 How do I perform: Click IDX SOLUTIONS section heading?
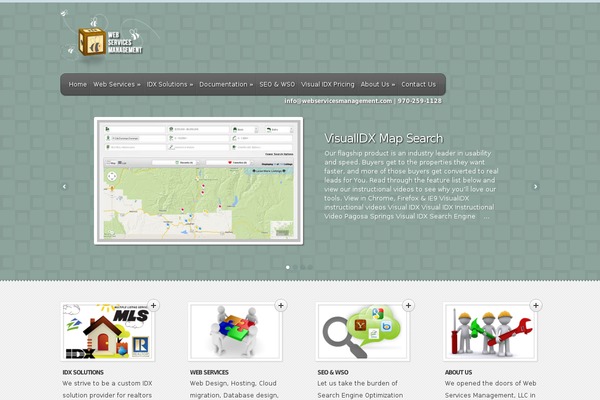tap(83, 372)
